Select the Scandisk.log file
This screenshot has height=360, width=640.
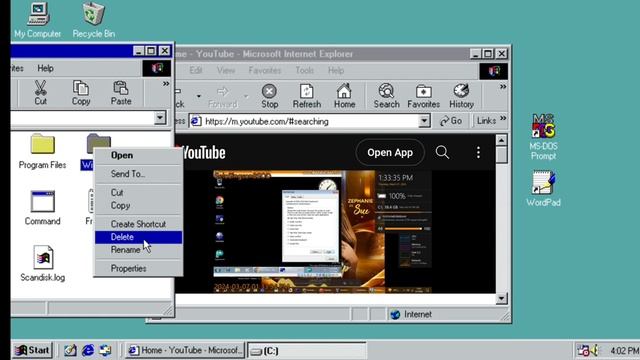(42, 264)
